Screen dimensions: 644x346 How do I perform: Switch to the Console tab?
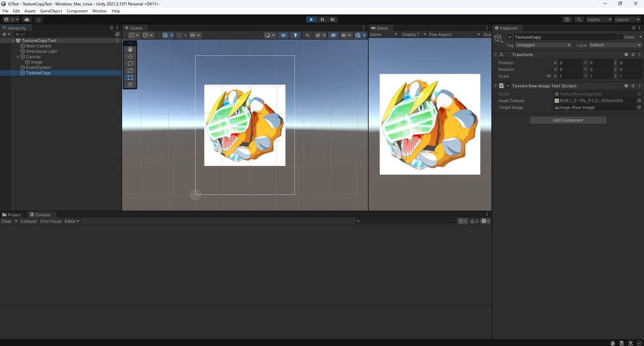pyautogui.click(x=42, y=214)
